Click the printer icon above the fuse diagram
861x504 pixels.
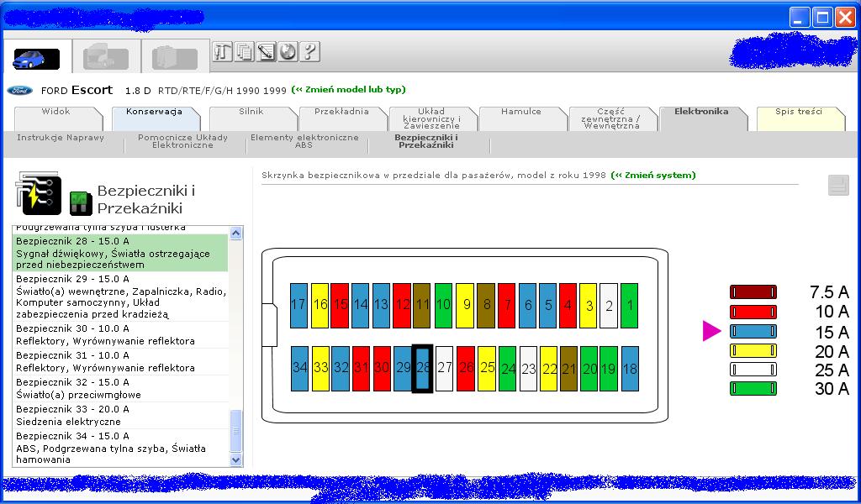837,186
